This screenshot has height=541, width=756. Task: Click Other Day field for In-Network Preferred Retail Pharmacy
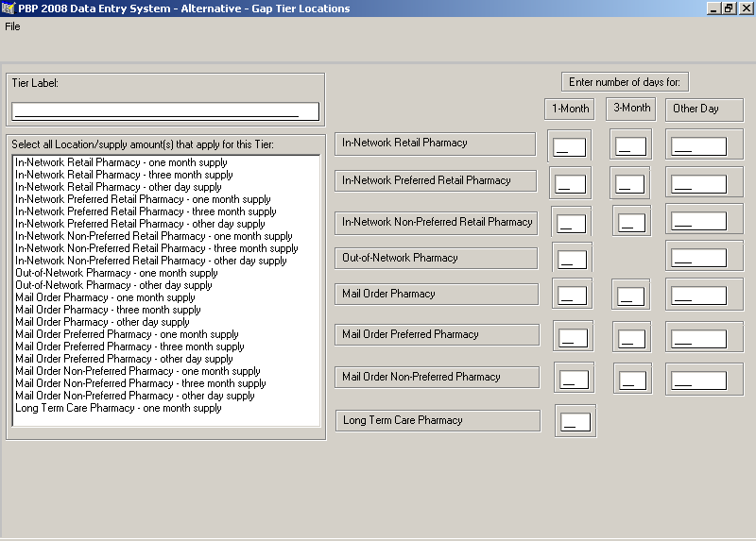[698, 183]
